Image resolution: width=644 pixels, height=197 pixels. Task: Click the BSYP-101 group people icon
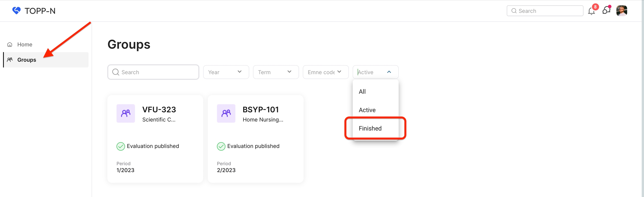226,113
